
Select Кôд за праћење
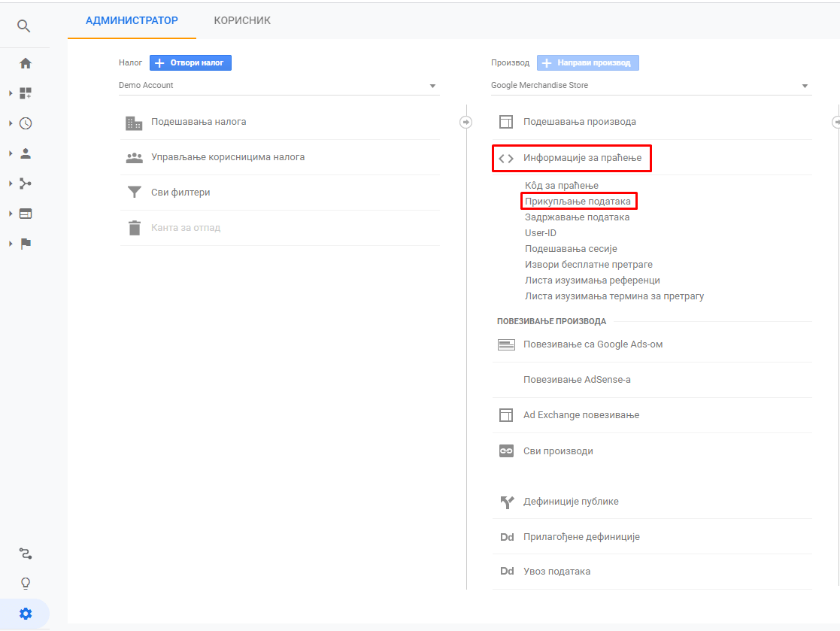coord(562,185)
